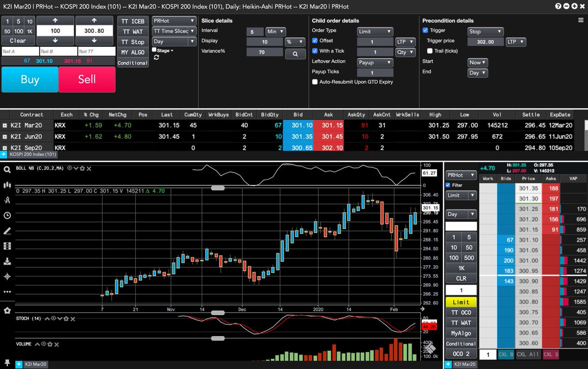Expand the K2I Jun20 contract row

tap(5, 137)
